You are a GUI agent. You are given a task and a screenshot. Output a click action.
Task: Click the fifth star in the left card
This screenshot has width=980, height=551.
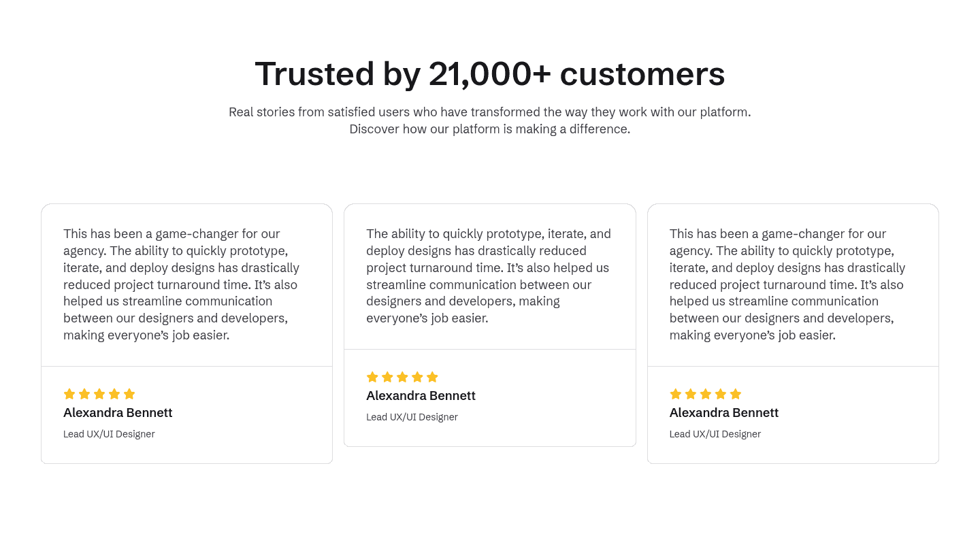pos(129,394)
